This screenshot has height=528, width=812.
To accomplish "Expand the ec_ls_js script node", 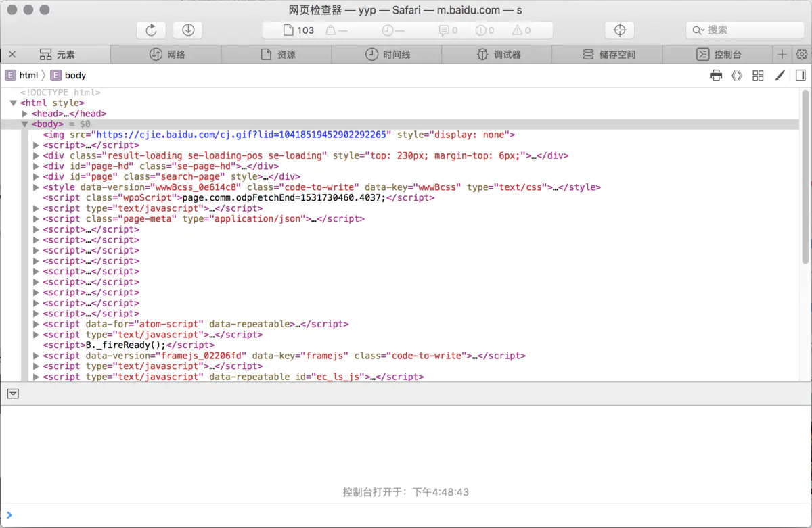I will (37, 377).
